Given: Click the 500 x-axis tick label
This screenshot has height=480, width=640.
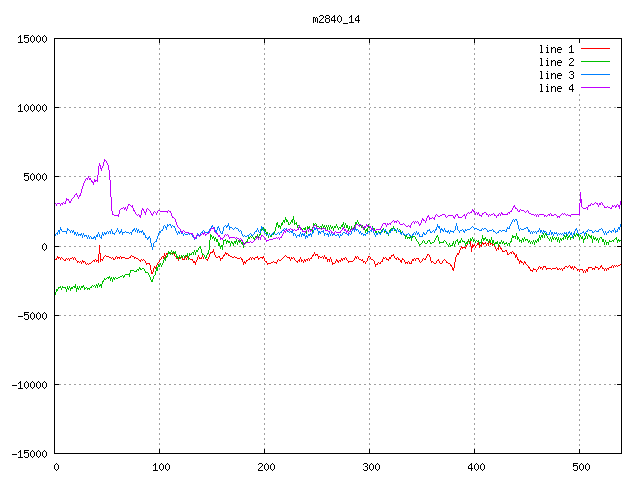Looking at the screenshot, I should pyautogui.click(x=580, y=467).
